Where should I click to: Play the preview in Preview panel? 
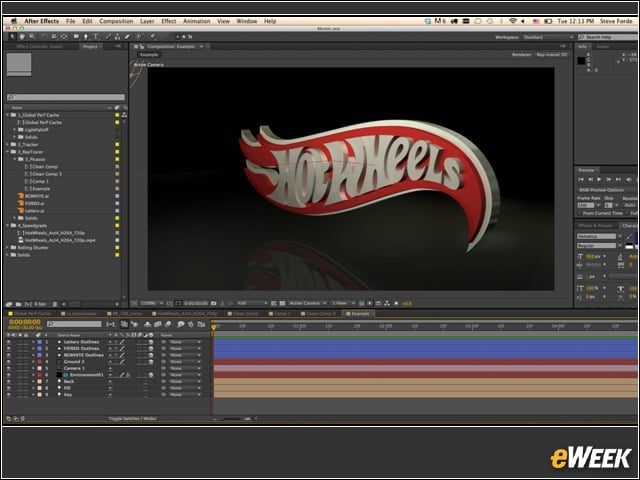pyautogui.click(x=599, y=179)
